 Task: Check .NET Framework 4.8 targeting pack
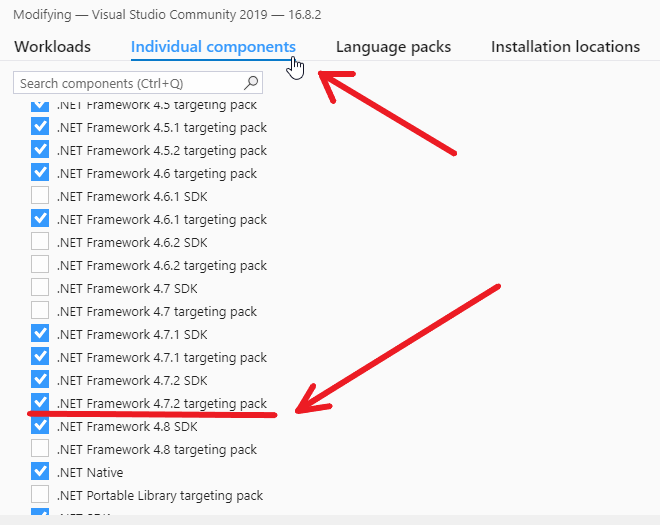[40, 449]
